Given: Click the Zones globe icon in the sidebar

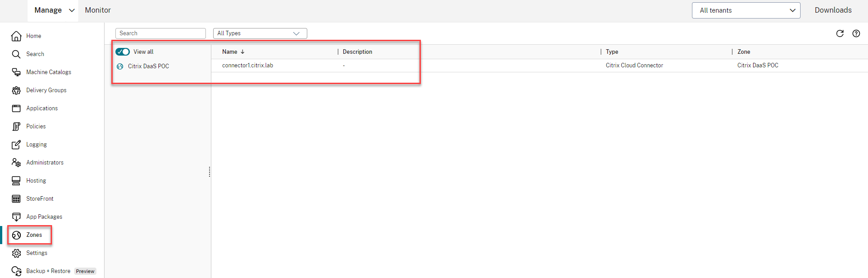Looking at the screenshot, I should pos(17,235).
